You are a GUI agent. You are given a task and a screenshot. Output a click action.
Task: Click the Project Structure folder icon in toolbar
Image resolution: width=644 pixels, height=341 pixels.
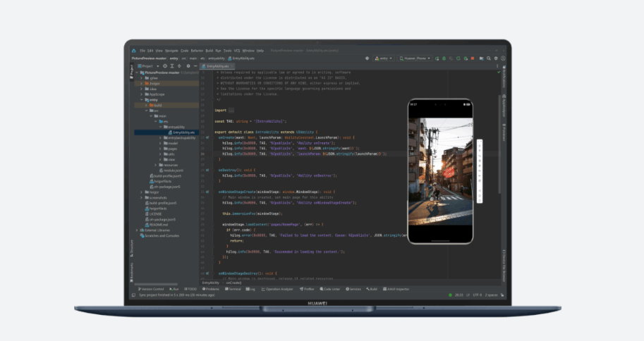[x=481, y=58]
